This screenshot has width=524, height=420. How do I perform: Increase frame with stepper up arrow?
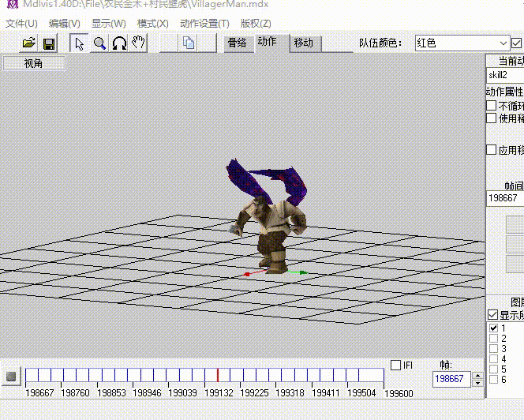[x=478, y=376]
